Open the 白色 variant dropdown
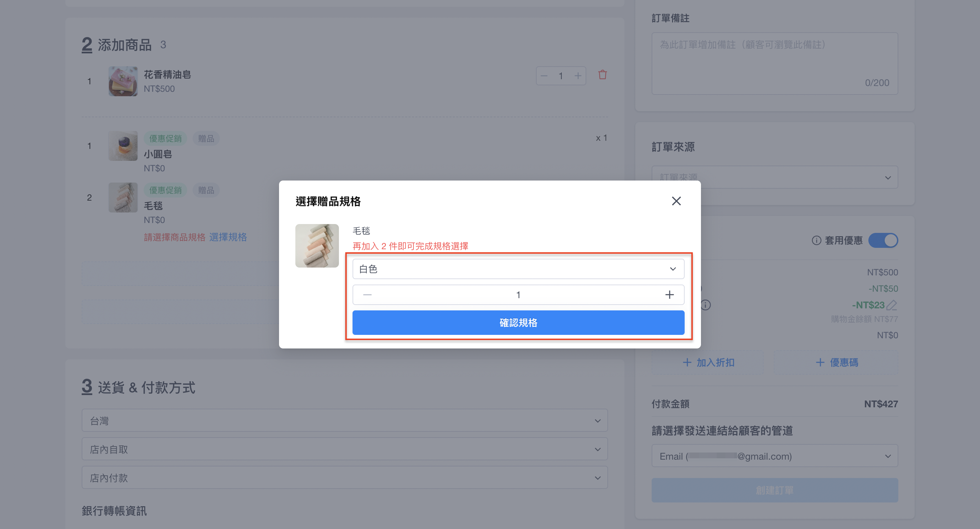This screenshot has height=529, width=980. click(x=518, y=269)
